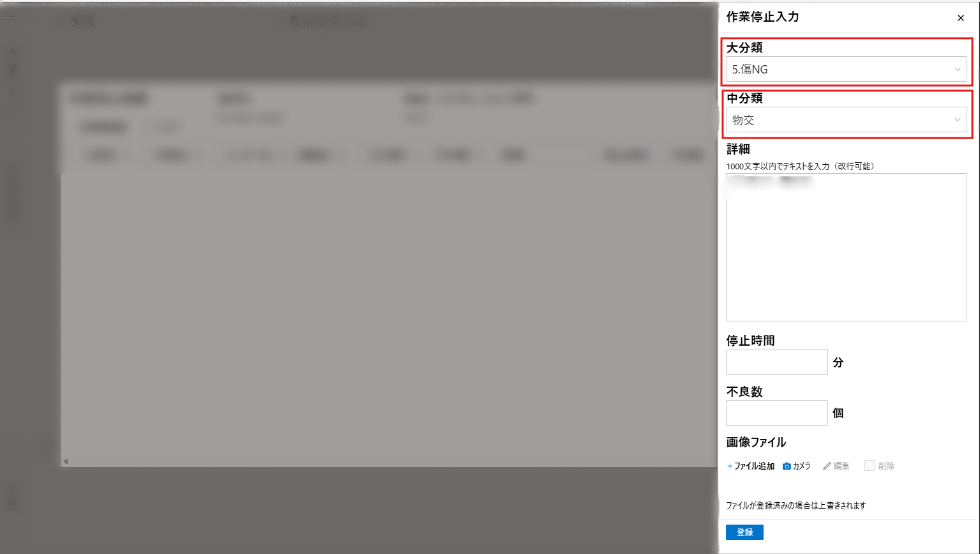Tick the 削除 checkbox
Image resolution: width=980 pixels, height=554 pixels.
pyautogui.click(x=870, y=466)
